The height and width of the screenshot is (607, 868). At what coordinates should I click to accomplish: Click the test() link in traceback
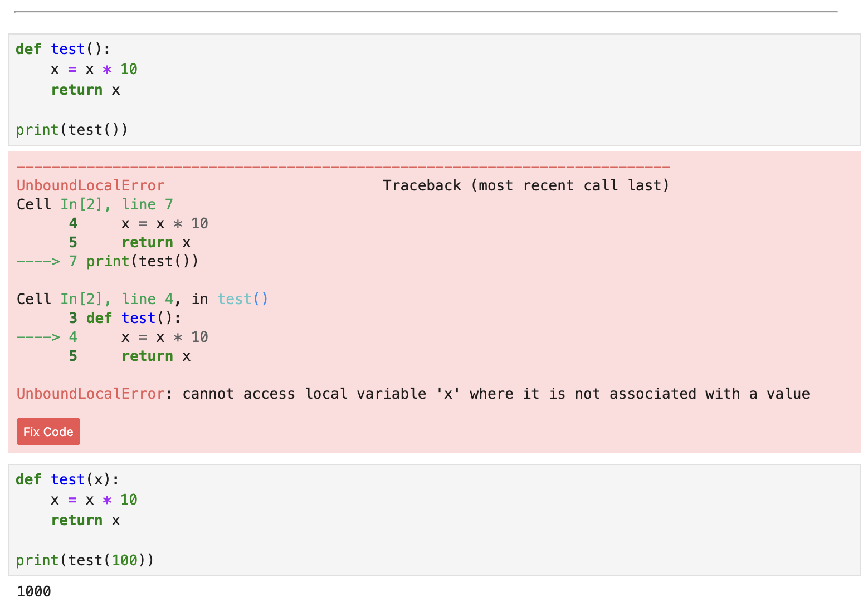click(x=242, y=299)
